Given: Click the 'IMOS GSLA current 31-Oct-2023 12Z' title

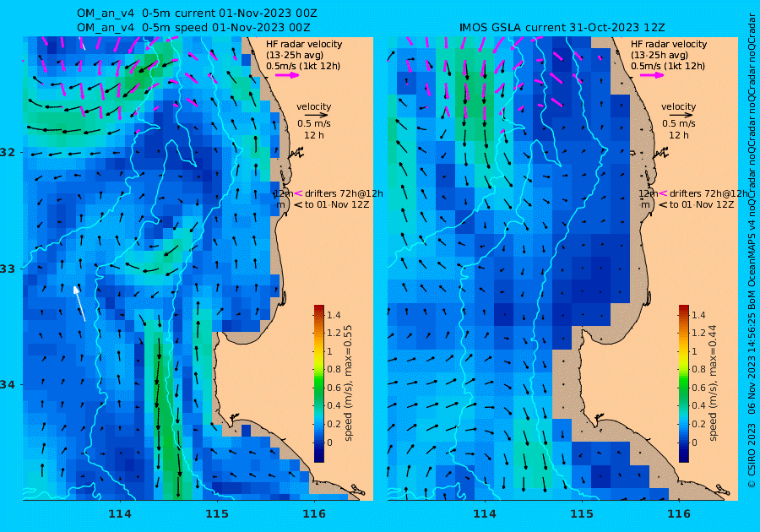Looking at the screenshot, I should (562, 28).
